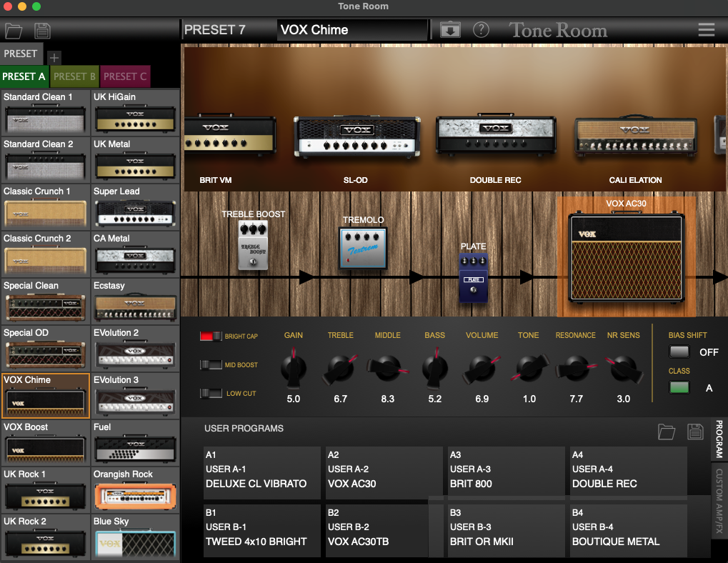The image size is (728, 563).
Task: Flip the BIAS SHIFT switch
Action: coord(679,352)
